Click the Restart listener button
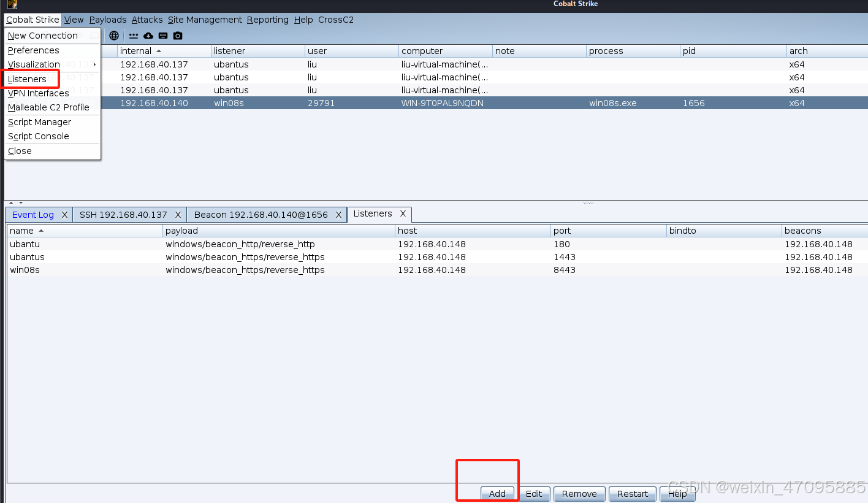868x503 pixels. (633, 494)
